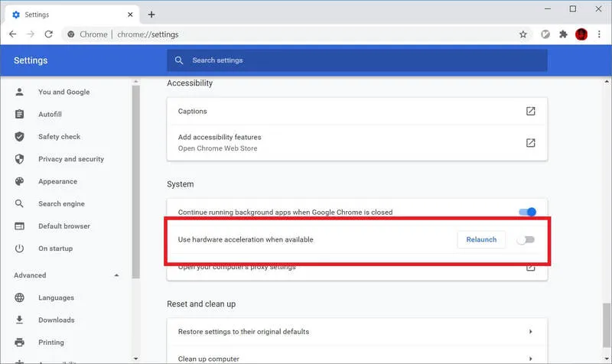This screenshot has width=612, height=364.
Task: Click the shield icon beside Privacy and security
Action: click(19, 159)
